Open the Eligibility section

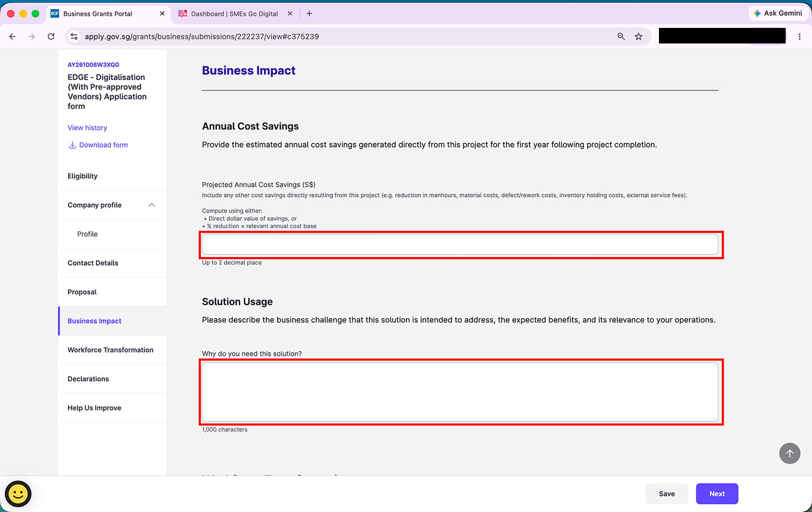coord(113,176)
